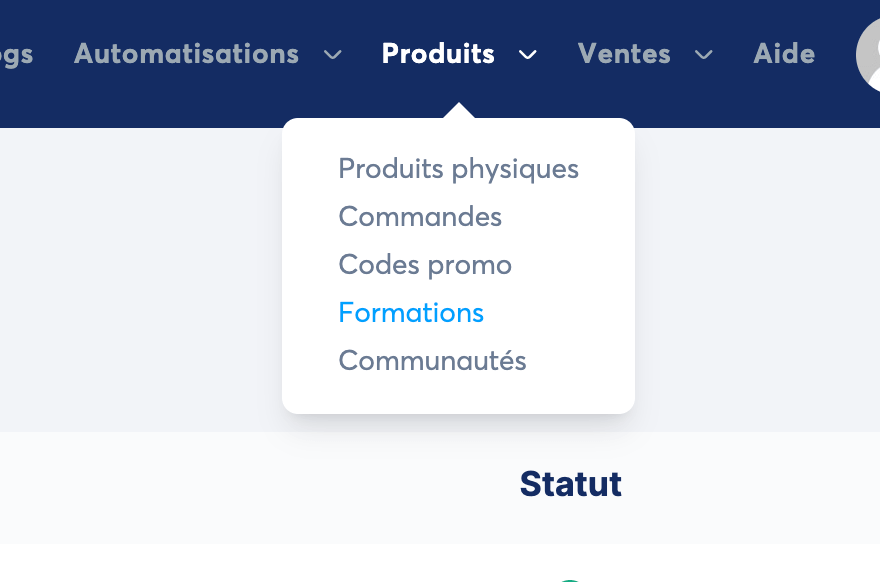Collapse the chevron beside Produits
Screen dimensions: 880x582
(x=528, y=55)
